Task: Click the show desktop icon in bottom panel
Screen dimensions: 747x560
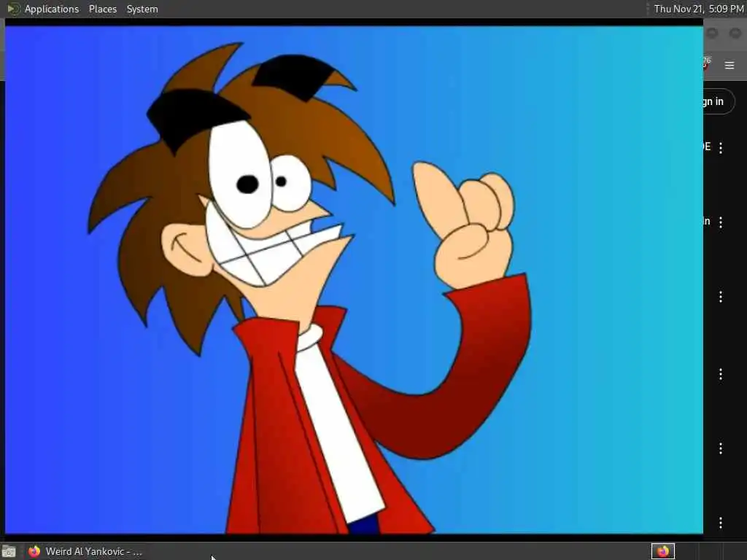Action: pyautogui.click(x=9, y=552)
